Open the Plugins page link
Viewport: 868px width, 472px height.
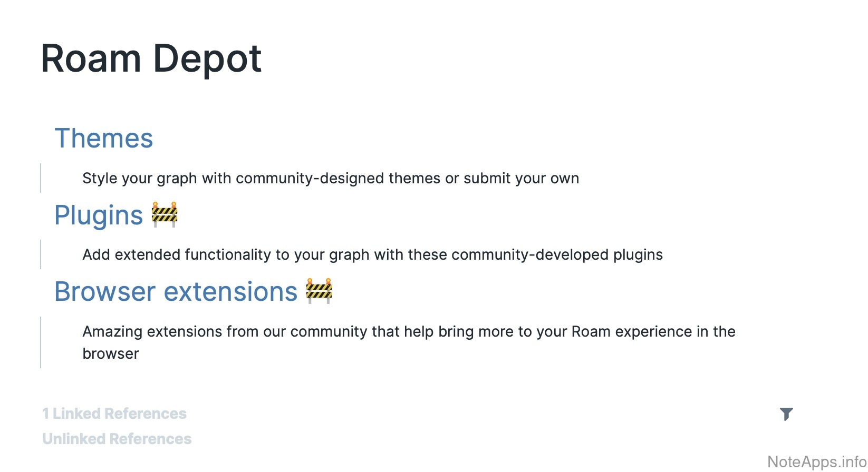99,215
